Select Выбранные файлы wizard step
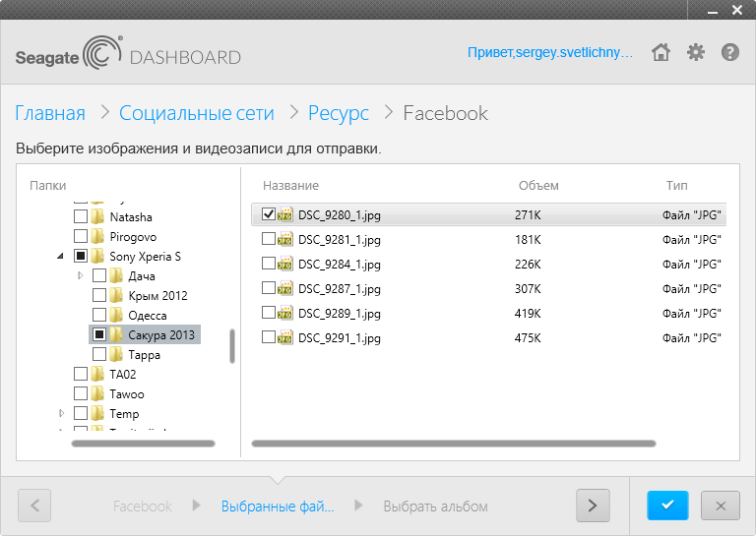 tap(278, 506)
